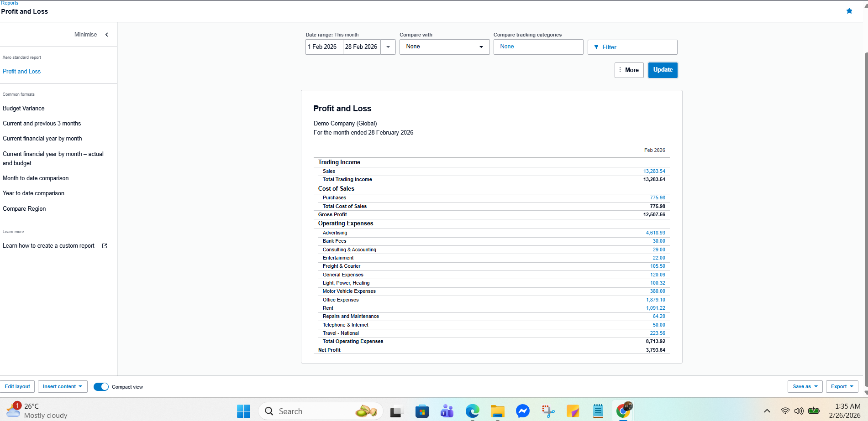
Task: Open the Export dropdown
Action: click(x=842, y=387)
